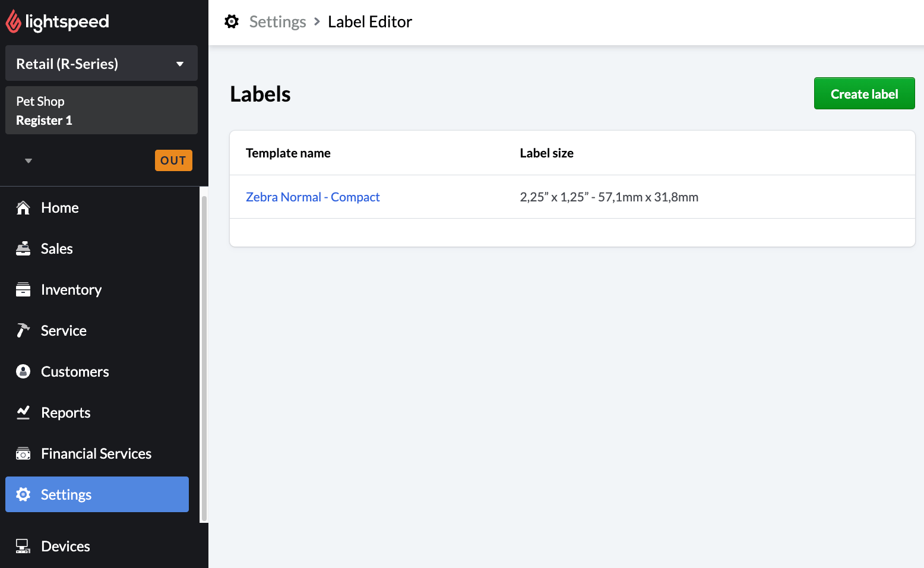Open the Pet Shop Register 1 selector
The image size is (924, 568).
(102, 111)
